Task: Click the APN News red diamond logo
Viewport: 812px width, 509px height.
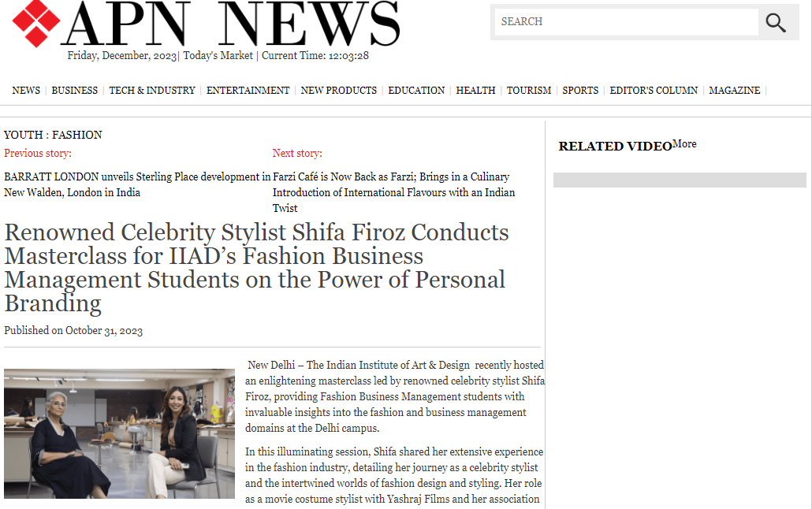Action: tap(35, 24)
